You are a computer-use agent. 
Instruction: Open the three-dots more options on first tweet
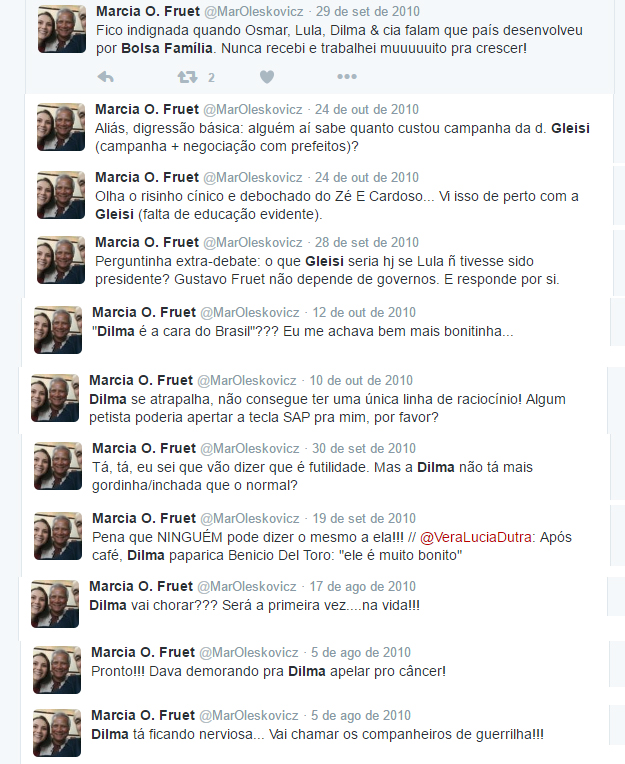pyautogui.click(x=347, y=76)
